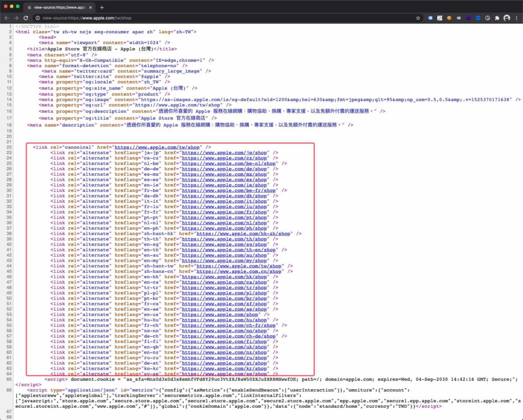Image resolution: width=523 pixels, height=420 pixels.
Task: Open the fi-fi link apple.com/fi/shop
Action: pyautogui.click(x=224, y=341)
